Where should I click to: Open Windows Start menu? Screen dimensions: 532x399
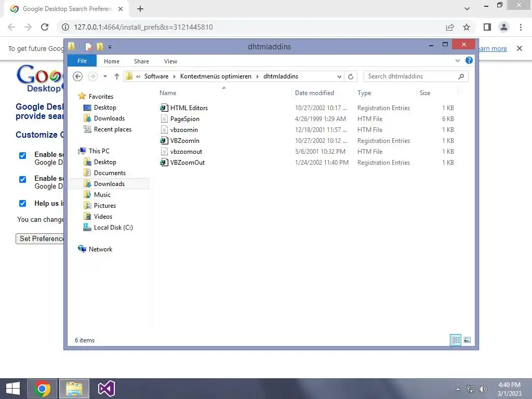click(13, 389)
